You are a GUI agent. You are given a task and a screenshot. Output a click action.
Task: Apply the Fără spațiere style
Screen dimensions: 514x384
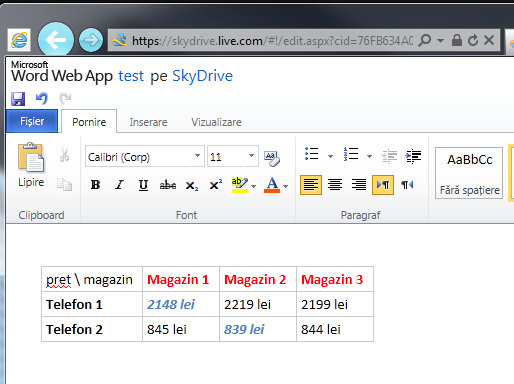tap(469, 173)
